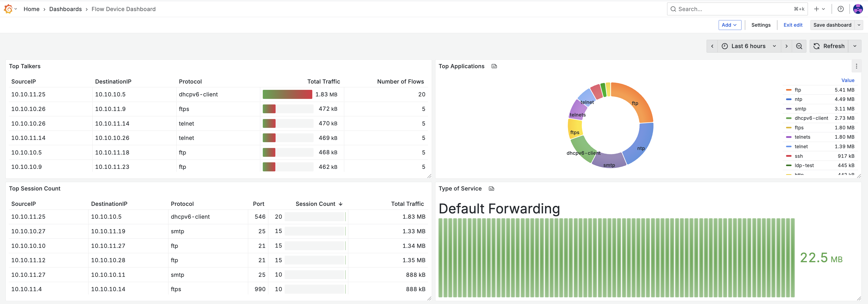
Task: Zoom out the time range
Action: 799,46
